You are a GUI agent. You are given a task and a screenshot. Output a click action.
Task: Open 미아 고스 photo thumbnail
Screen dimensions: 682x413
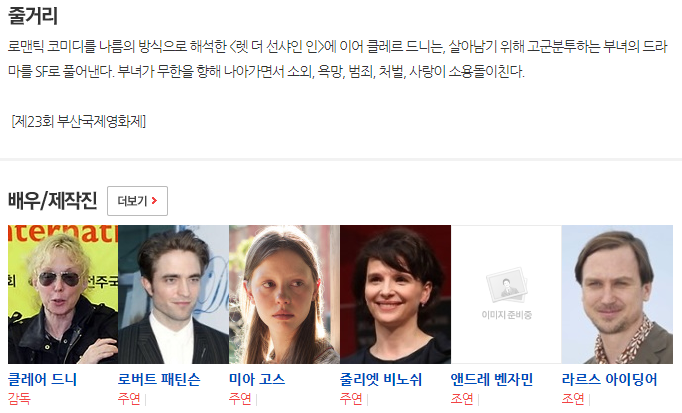(x=284, y=294)
